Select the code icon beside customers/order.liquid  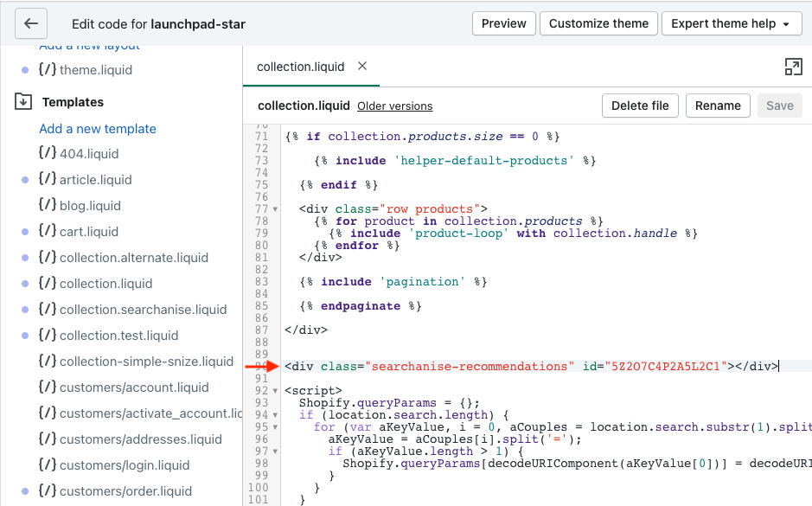coord(47,490)
